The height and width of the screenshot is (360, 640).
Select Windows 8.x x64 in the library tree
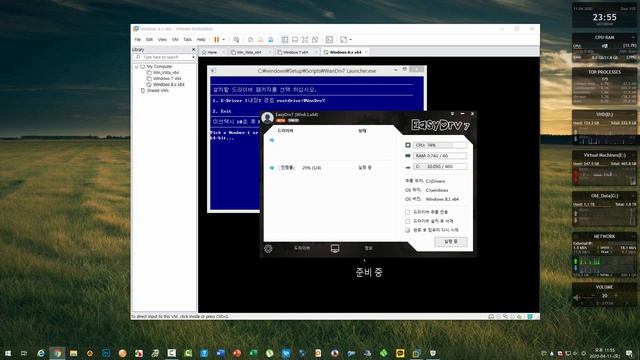(x=169, y=84)
